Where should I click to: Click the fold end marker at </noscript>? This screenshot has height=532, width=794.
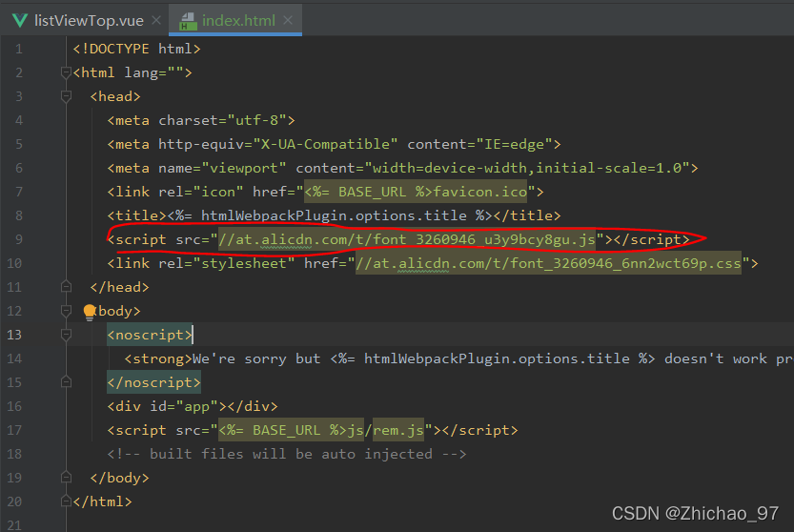(x=66, y=382)
